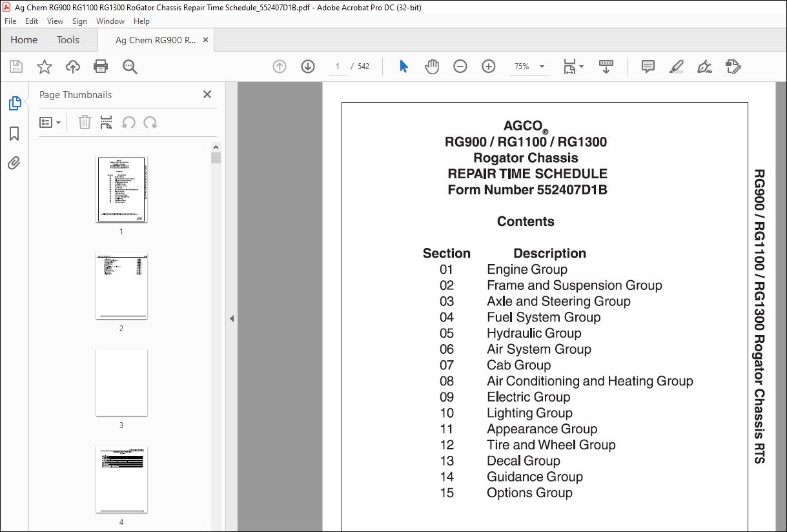Viewport: 787px width, 532px height.
Task: Open the Edit menu
Action: (x=32, y=21)
